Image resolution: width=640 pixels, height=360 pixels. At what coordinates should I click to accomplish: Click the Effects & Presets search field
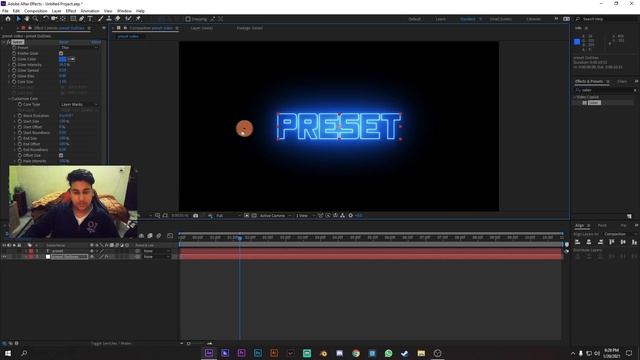pos(606,90)
